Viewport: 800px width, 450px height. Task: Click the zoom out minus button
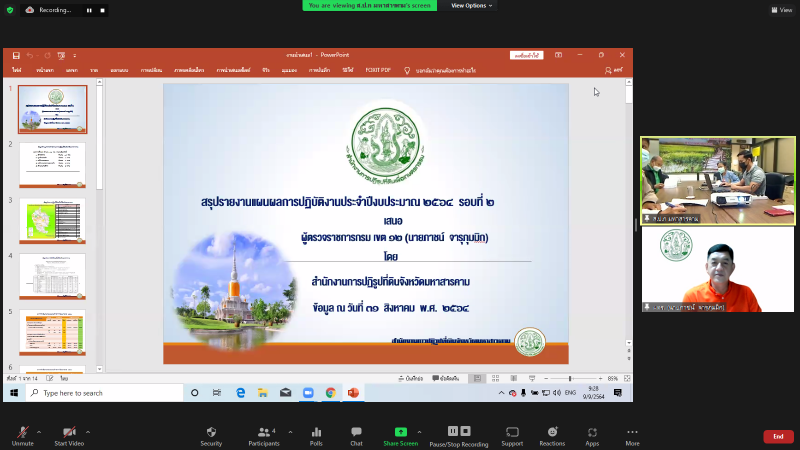pos(546,379)
